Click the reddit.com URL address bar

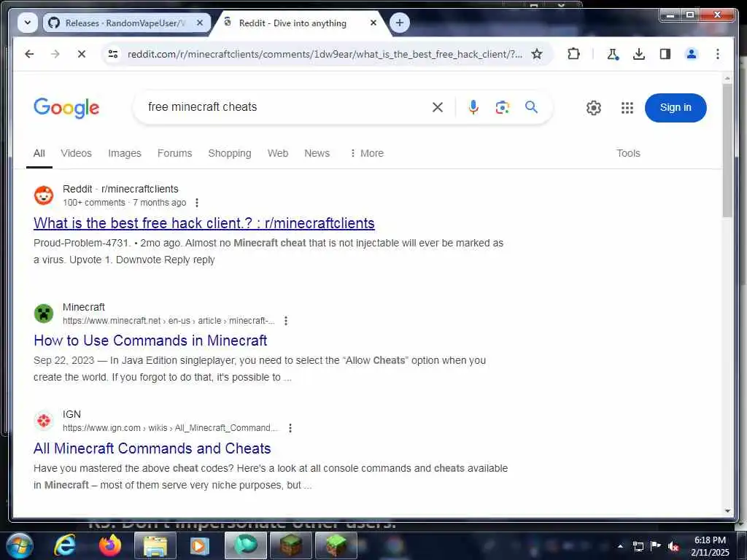[325, 54]
